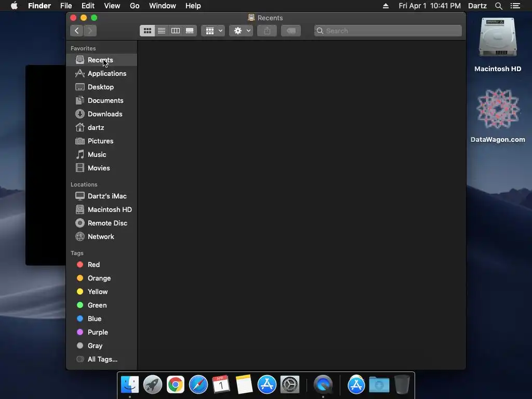The height and width of the screenshot is (399, 532).
Task: Go back with the left arrow button
Action: coord(77,31)
